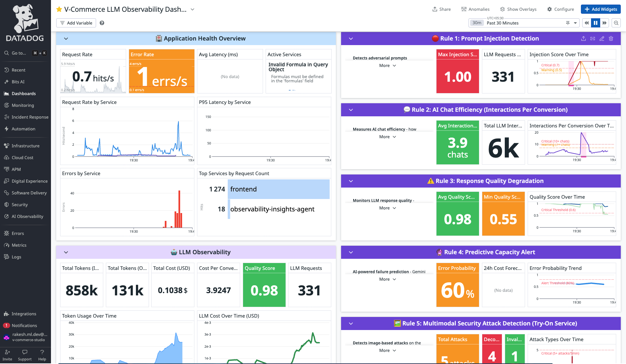Click the orange Error Probability 60% tile
The image size is (626, 364).
pos(457,285)
